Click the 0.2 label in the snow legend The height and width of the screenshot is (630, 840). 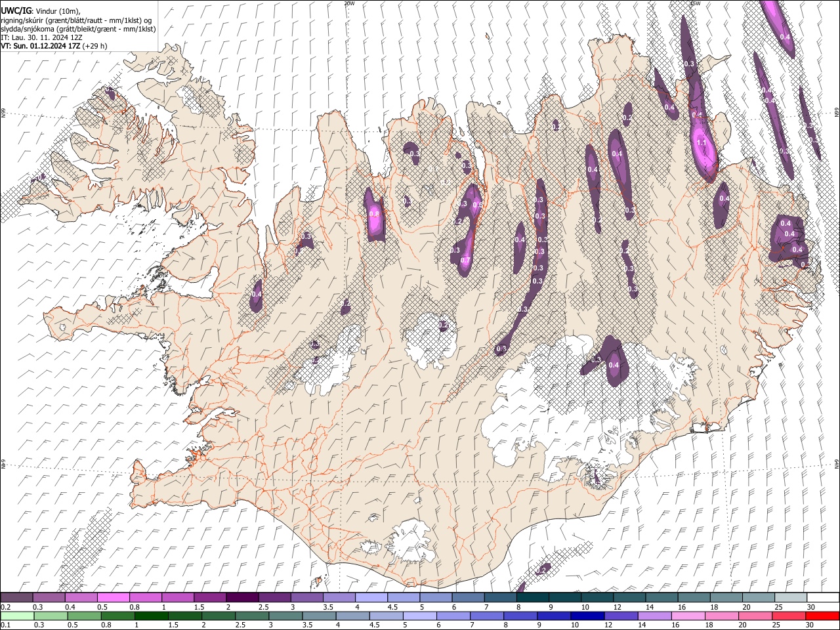pos(5,606)
